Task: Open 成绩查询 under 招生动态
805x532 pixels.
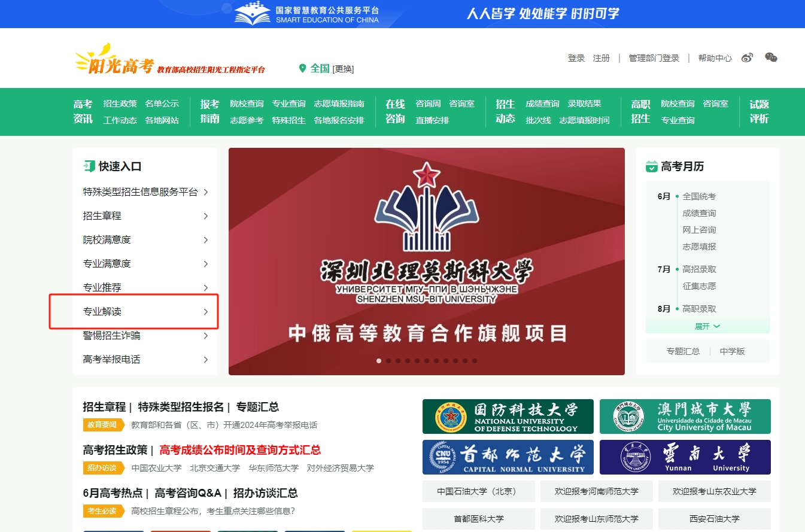Action: tap(543, 104)
